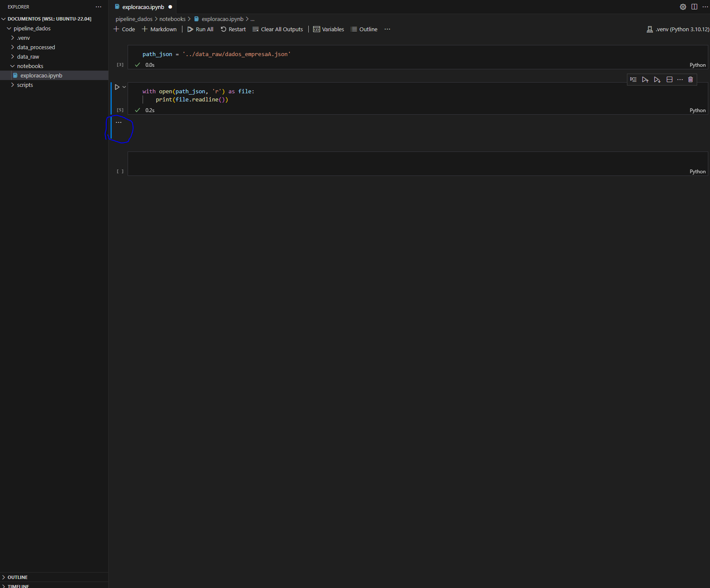Screen dimensions: 710x588
Task: Open editor more actions ellipsis top-right
Action: point(705,7)
